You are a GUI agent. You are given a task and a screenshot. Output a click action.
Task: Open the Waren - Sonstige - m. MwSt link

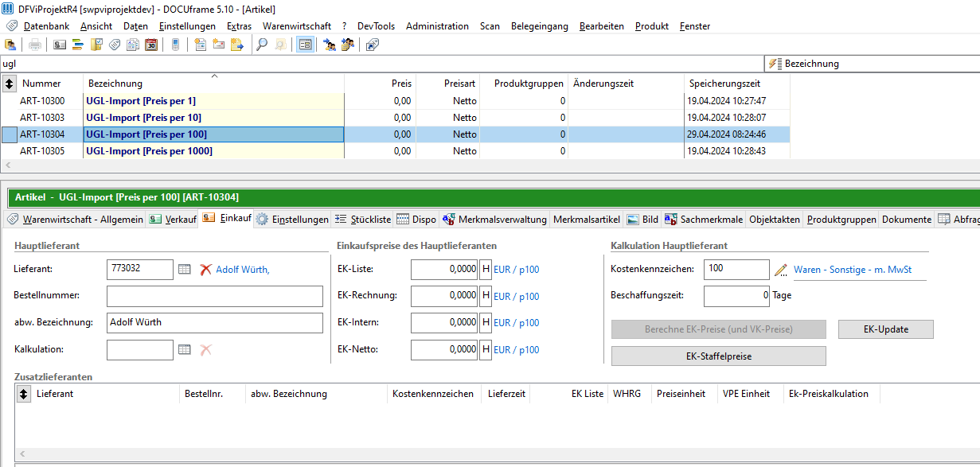coord(853,270)
